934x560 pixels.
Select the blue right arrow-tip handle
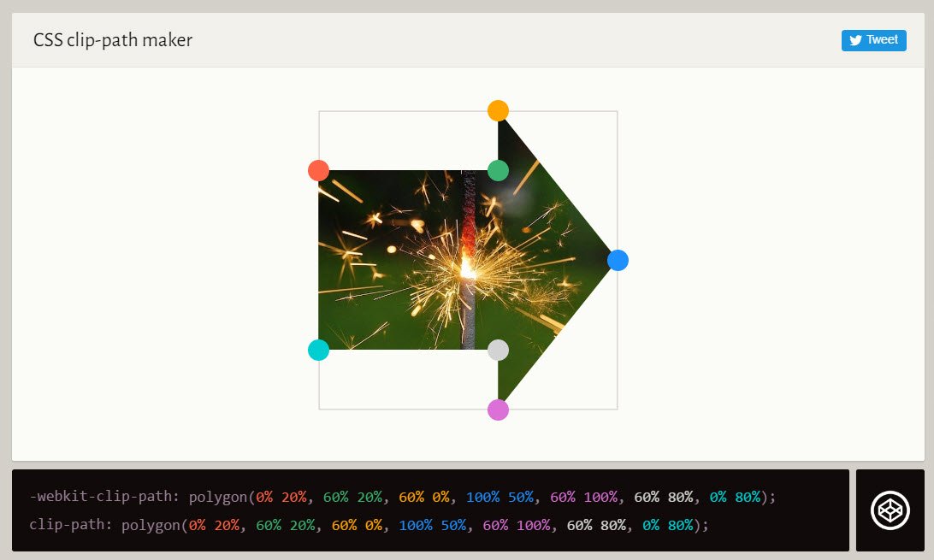618,260
